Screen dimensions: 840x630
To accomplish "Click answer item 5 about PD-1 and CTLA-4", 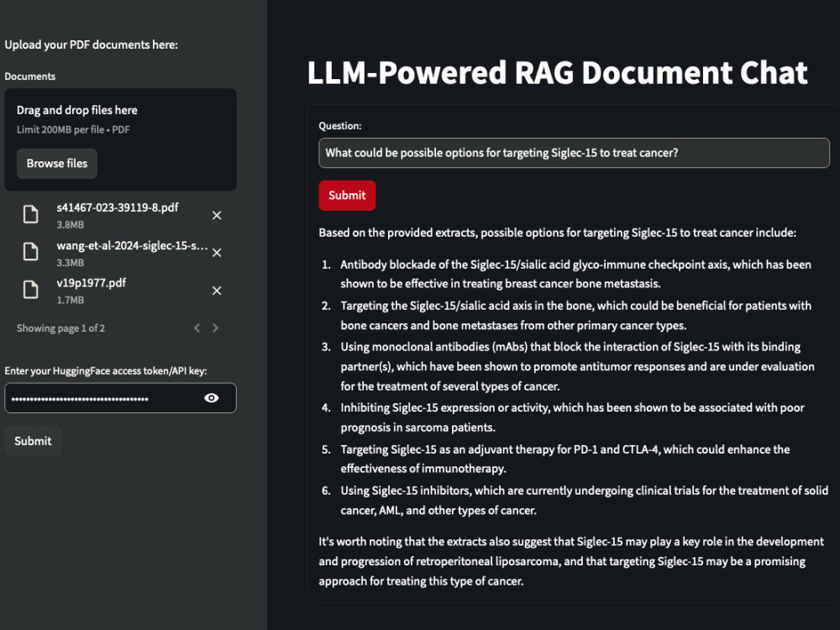I will [x=564, y=459].
